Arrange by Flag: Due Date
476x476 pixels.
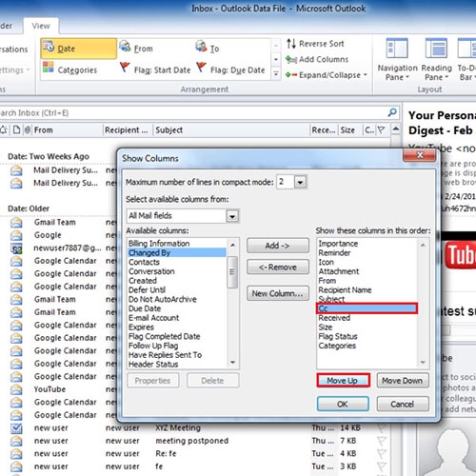click(230, 69)
